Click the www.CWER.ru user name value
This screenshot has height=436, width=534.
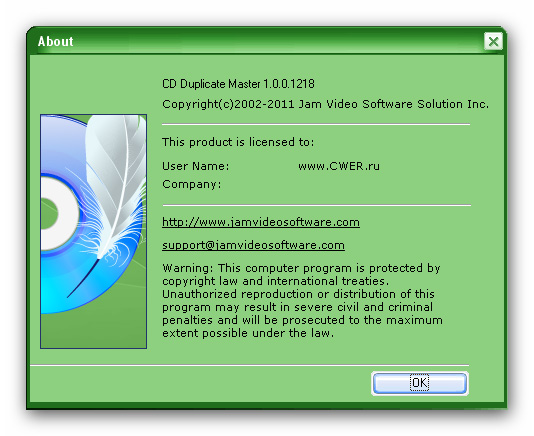pos(339,166)
